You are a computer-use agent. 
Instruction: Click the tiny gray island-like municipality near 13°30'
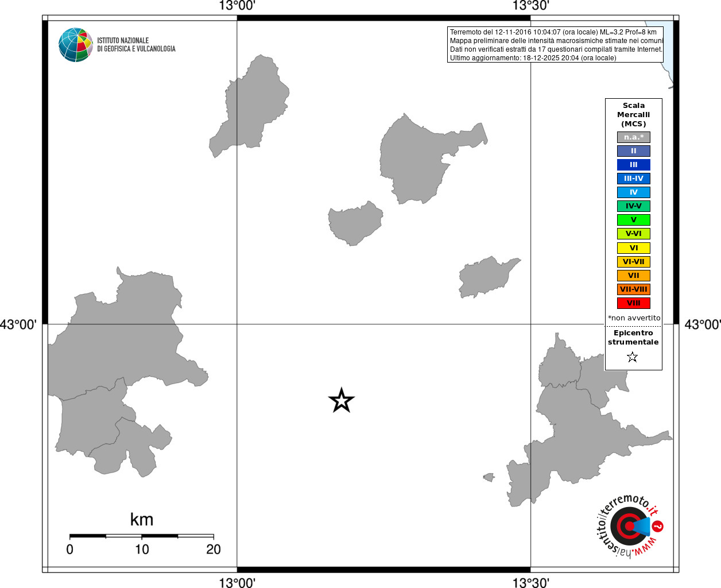(489, 477)
